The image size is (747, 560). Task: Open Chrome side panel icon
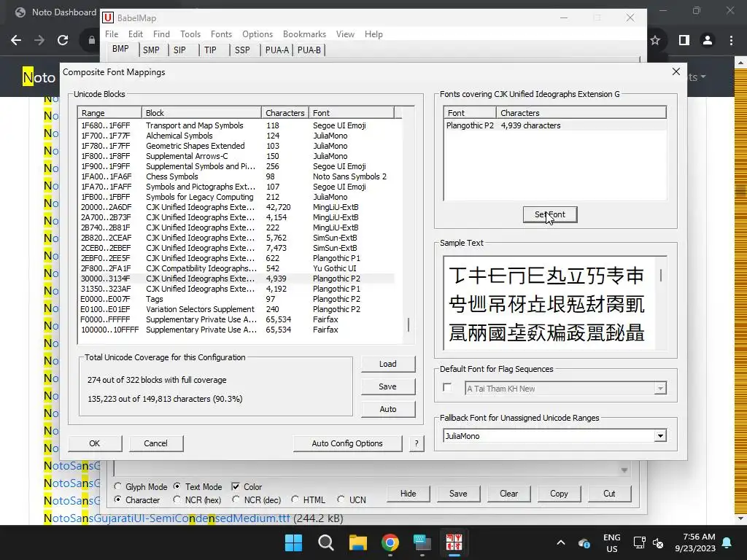(684, 41)
